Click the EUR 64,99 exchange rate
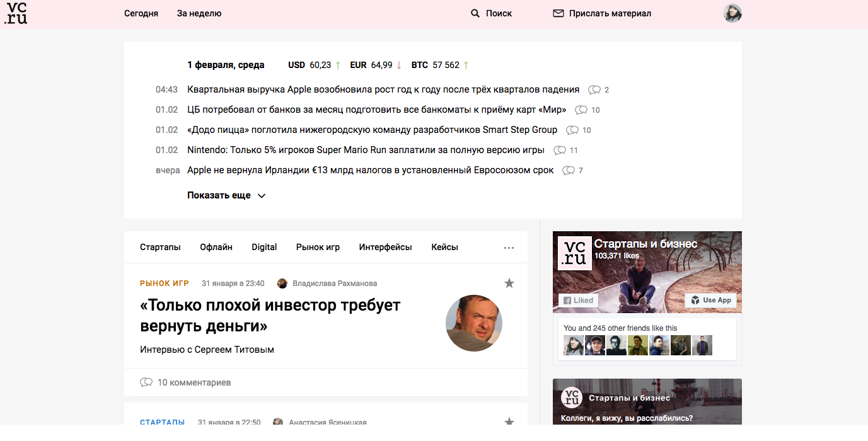The height and width of the screenshot is (441, 868). point(376,65)
